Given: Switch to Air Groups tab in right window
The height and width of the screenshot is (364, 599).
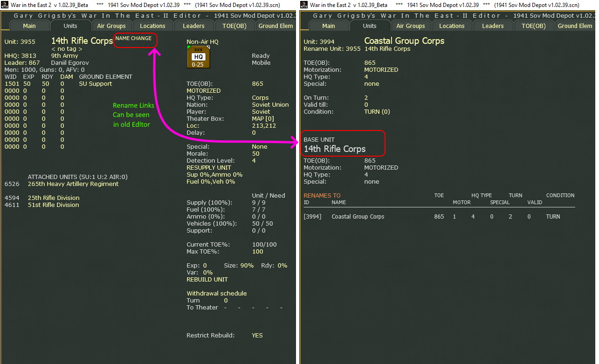Looking at the screenshot, I should (x=411, y=26).
